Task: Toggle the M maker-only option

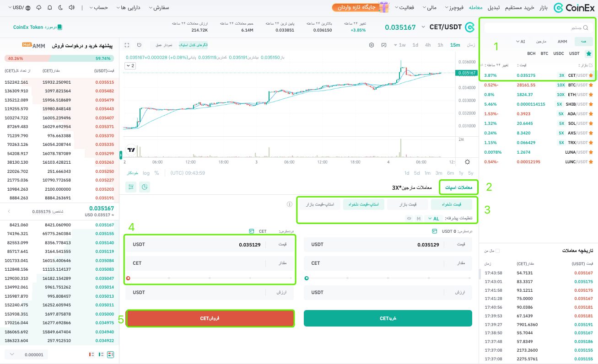Action: 419,219
